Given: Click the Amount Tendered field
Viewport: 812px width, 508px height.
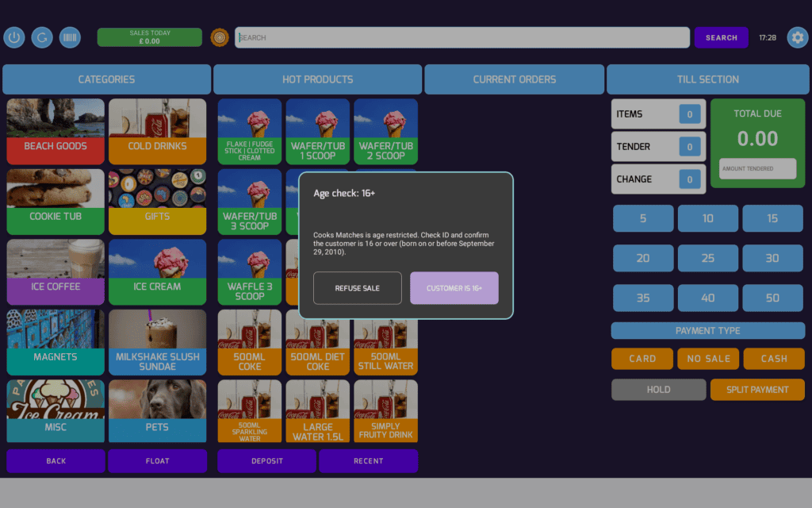Looking at the screenshot, I should tap(757, 168).
